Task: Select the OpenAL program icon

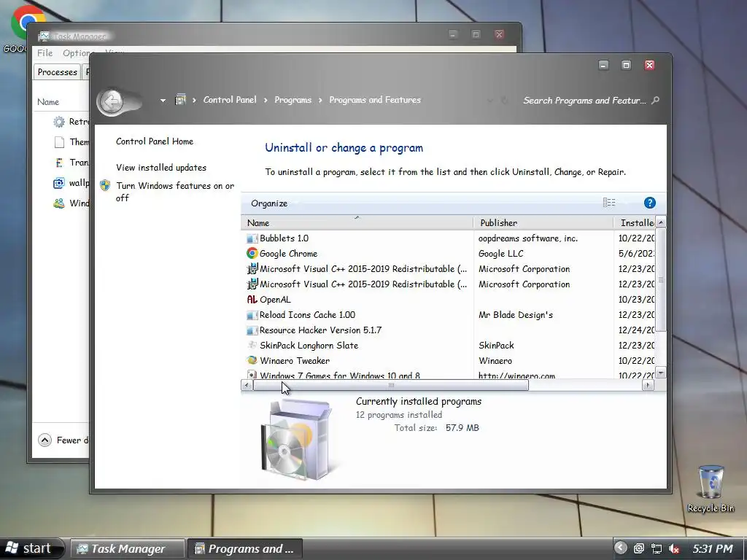Action: (x=252, y=299)
